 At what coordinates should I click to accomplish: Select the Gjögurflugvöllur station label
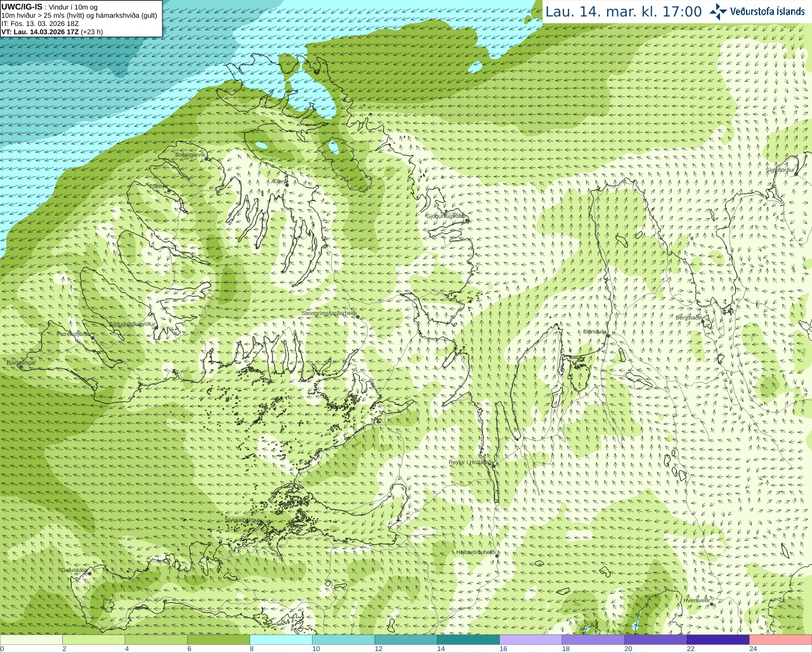click(x=445, y=216)
